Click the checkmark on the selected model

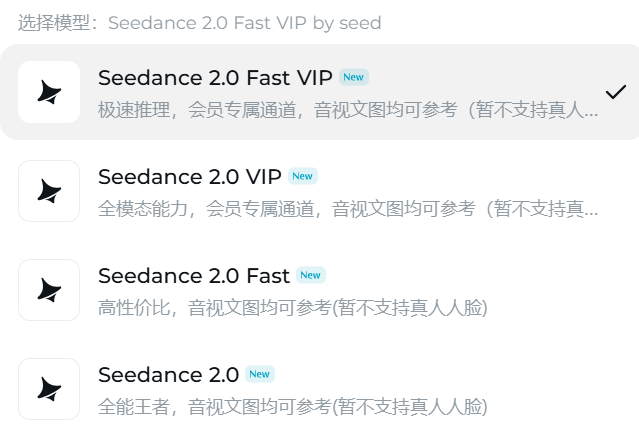click(x=615, y=92)
